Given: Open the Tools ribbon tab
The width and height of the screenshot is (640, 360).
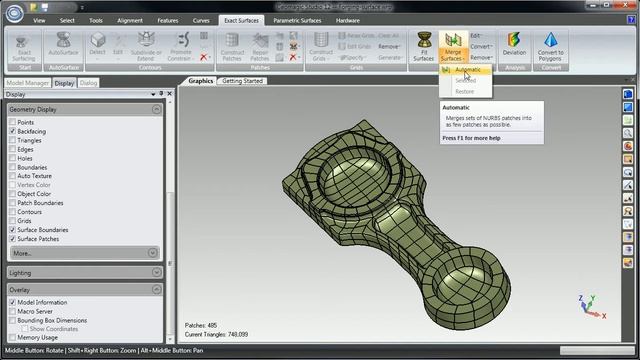Looking at the screenshot, I should coord(96,20).
